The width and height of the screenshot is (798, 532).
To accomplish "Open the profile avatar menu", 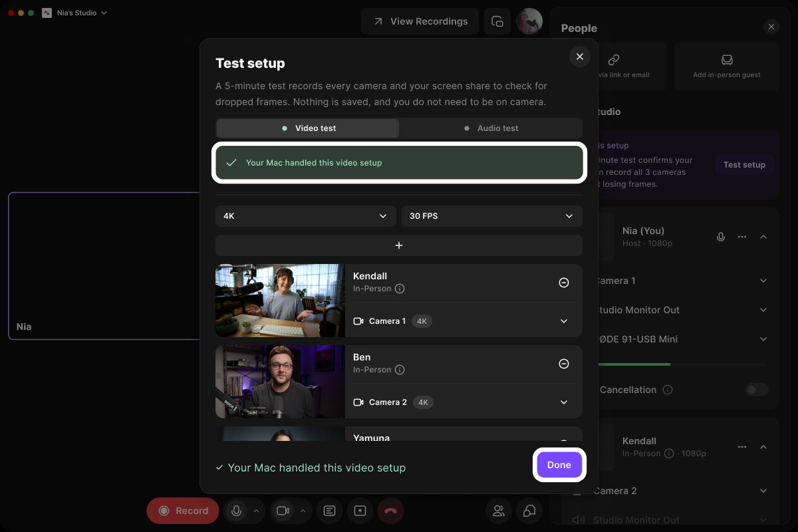I will [529, 21].
